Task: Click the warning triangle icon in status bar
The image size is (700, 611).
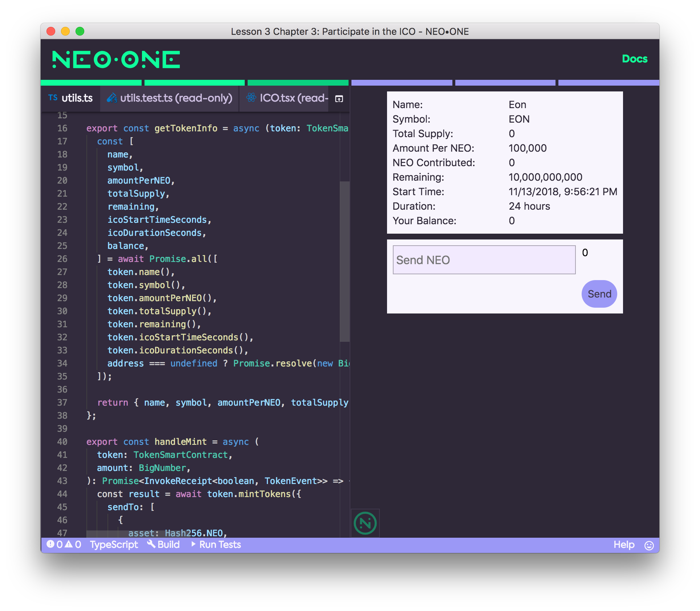Action: (x=69, y=544)
